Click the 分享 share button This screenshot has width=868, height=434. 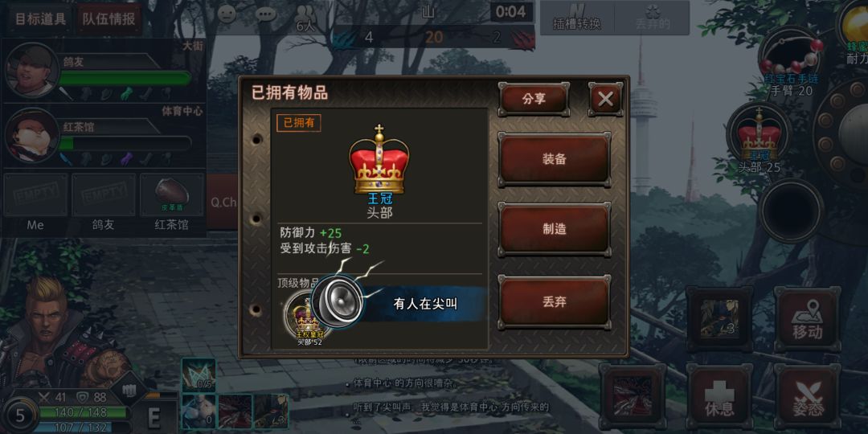(534, 99)
